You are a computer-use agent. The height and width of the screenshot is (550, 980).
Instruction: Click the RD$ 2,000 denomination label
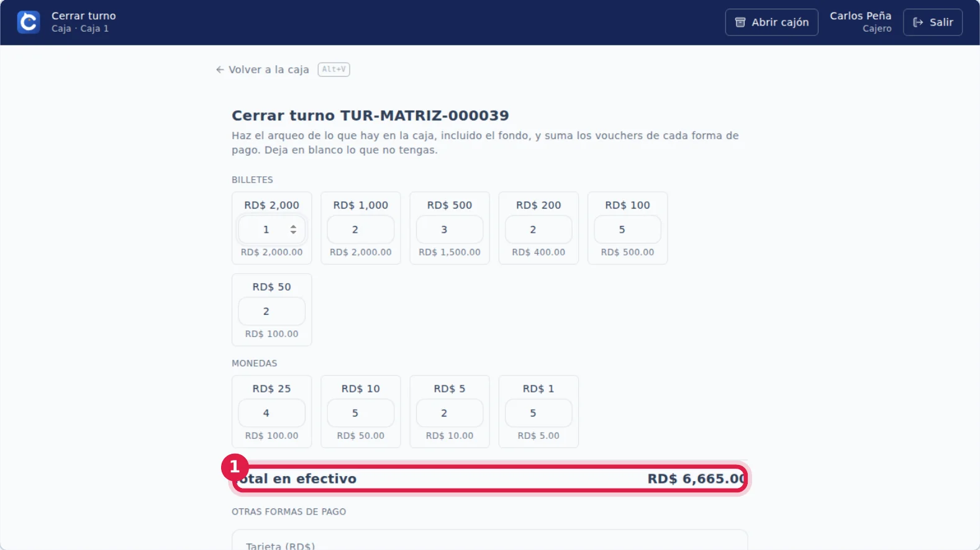[x=271, y=205]
